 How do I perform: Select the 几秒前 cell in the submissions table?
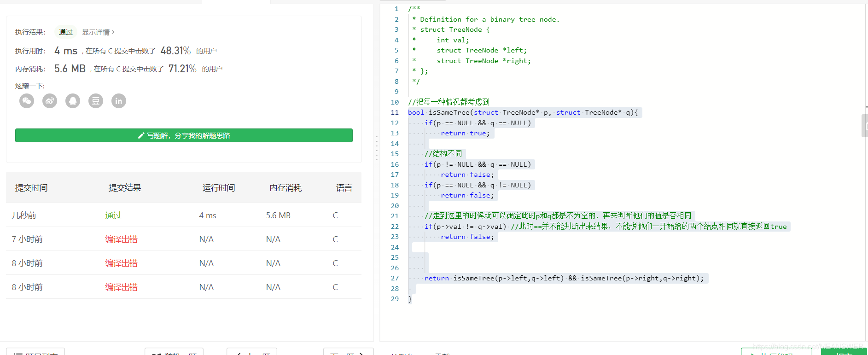(x=24, y=215)
